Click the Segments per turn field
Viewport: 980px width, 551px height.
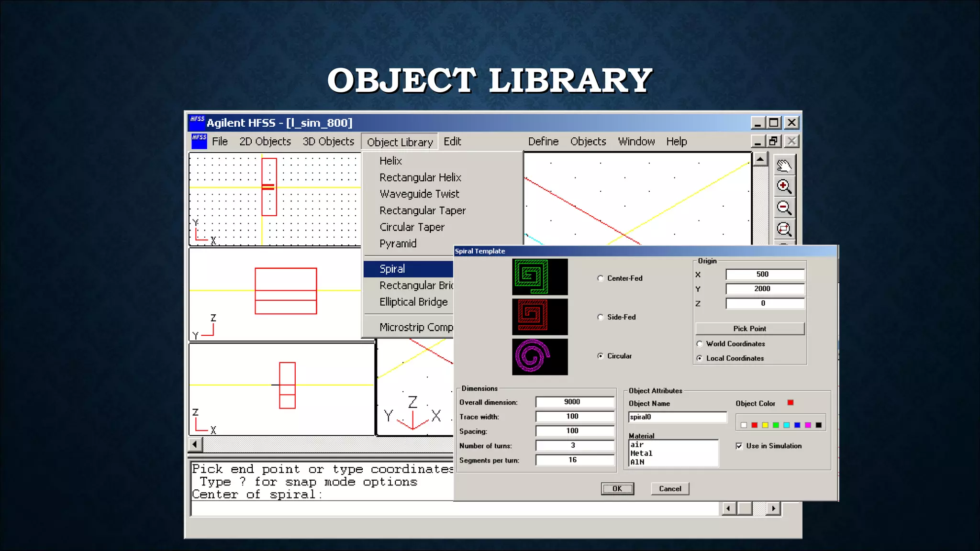click(575, 460)
